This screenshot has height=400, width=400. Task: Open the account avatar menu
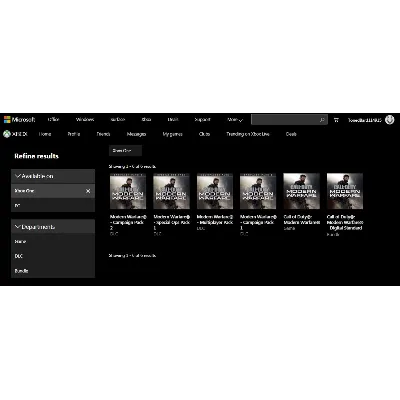[x=389, y=119]
